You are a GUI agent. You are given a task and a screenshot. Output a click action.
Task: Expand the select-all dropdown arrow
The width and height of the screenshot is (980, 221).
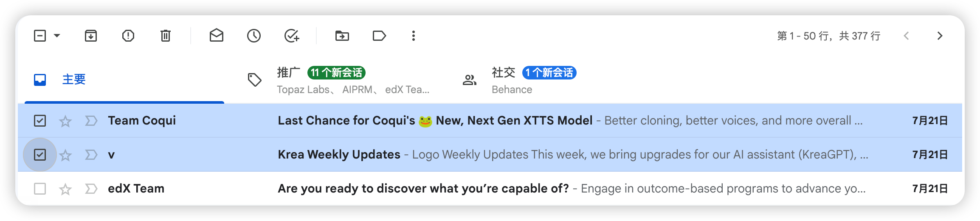tap(57, 36)
